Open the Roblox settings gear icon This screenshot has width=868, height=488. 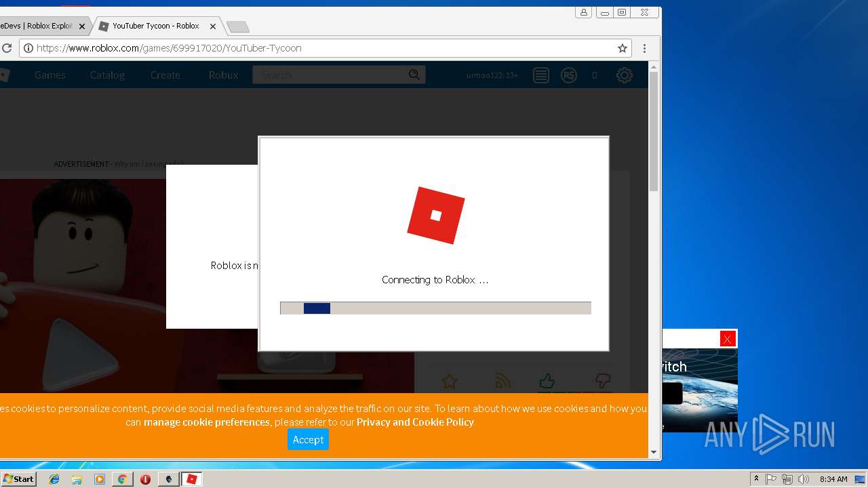[625, 75]
